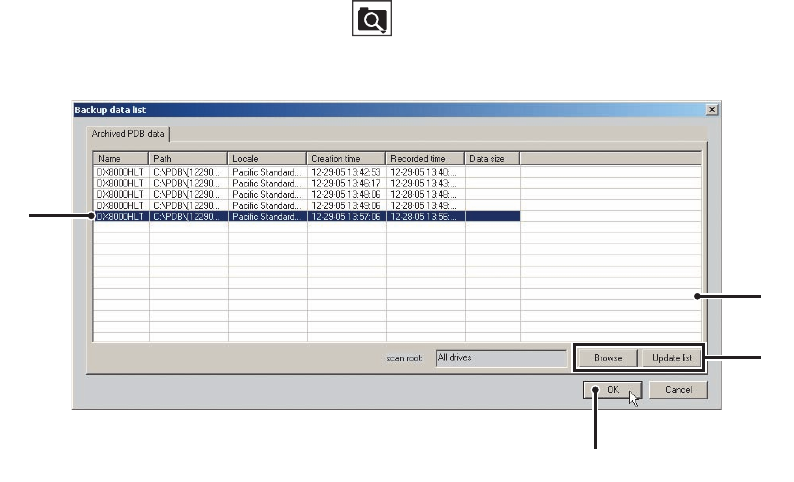This screenshot has width=794, height=482.
Task: Select row created 12-29-05 13:46:17
Action: (307, 183)
